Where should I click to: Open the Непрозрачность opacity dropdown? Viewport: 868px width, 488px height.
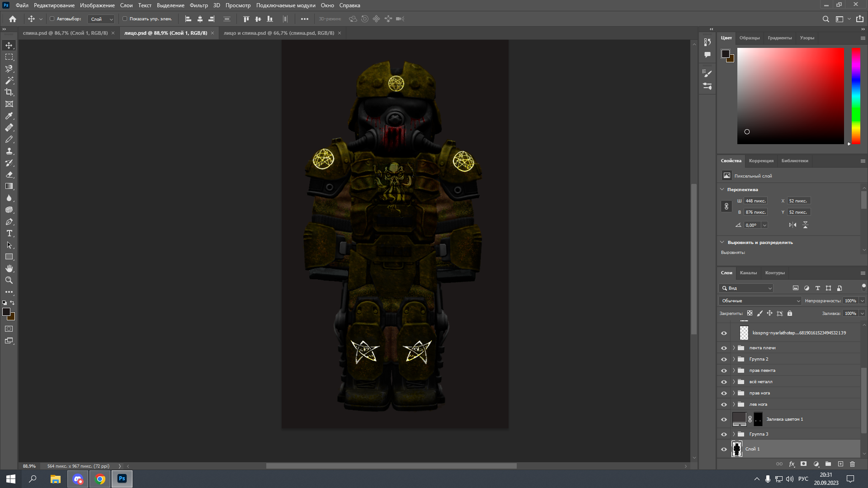pos(862,301)
